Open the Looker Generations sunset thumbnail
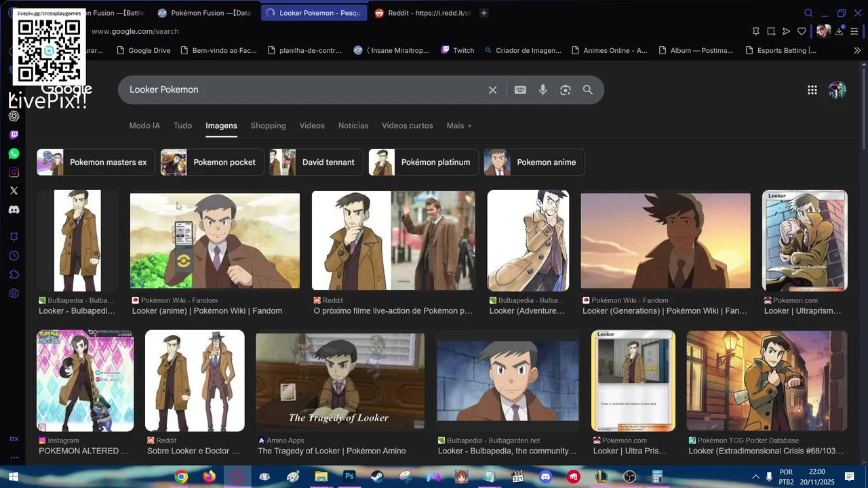This screenshot has height=488, width=868. [x=665, y=241]
